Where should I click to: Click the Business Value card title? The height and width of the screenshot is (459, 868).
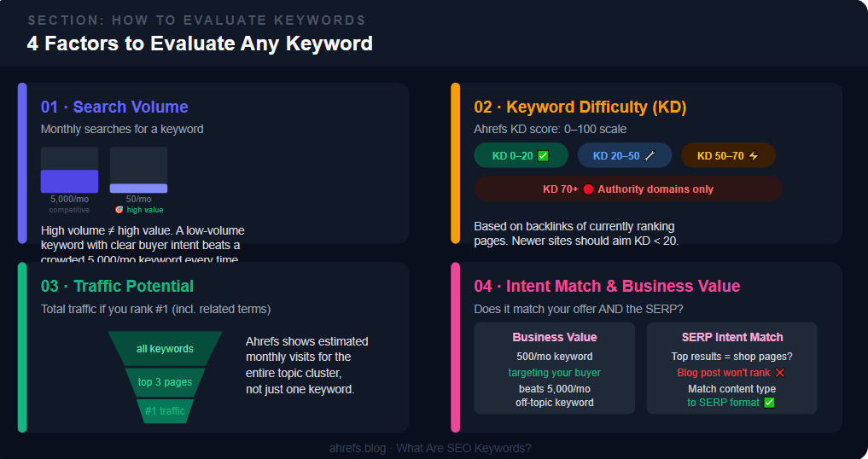[x=555, y=337]
